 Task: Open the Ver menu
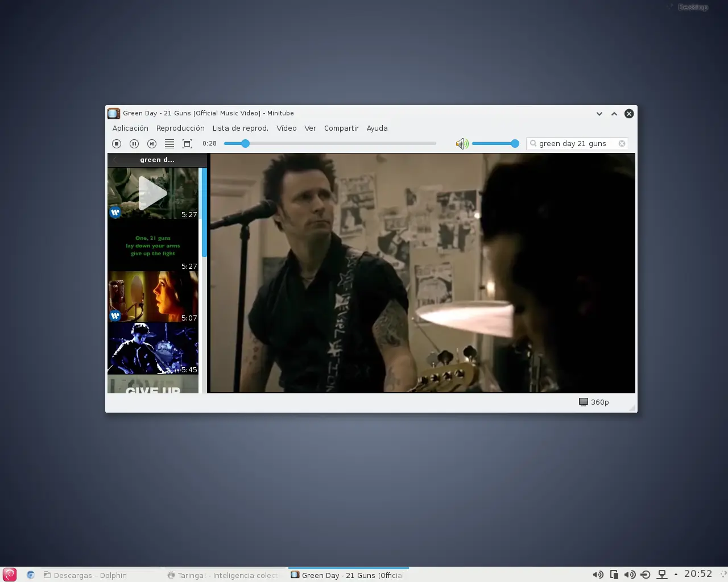coord(310,128)
